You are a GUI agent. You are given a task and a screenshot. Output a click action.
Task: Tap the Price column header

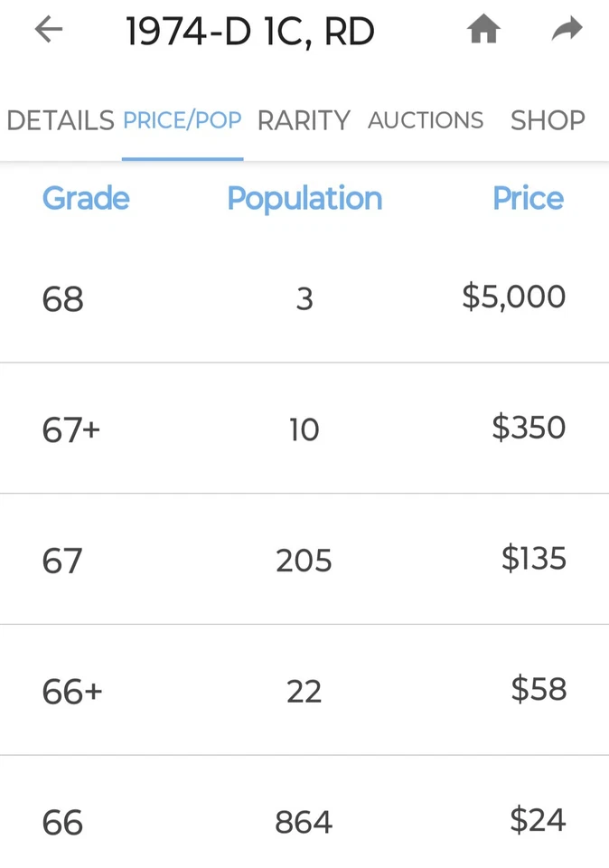(x=528, y=199)
